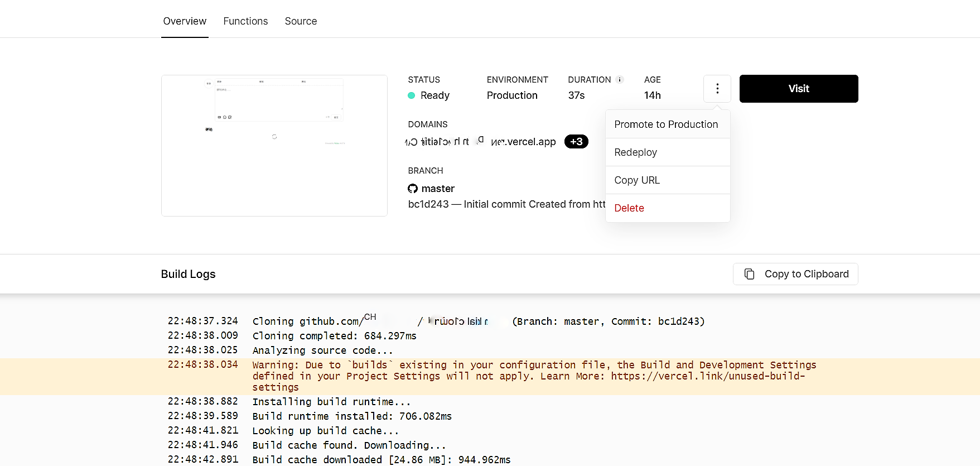The width and height of the screenshot is (980, 466).
Task: Select Redeploy in the dropdown menu
Action: pos(635,152)
